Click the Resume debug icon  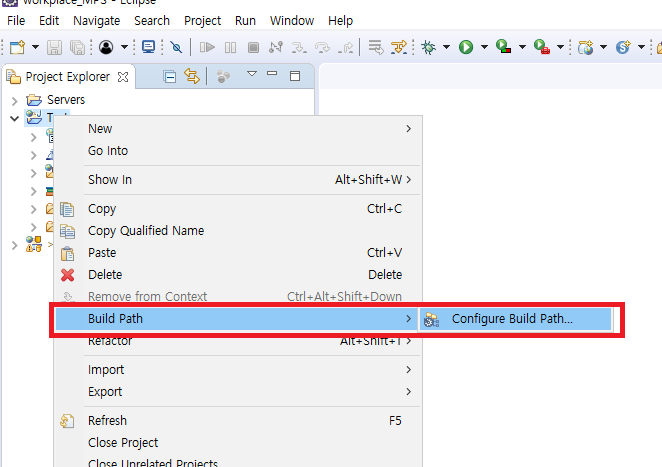(207, 47)
